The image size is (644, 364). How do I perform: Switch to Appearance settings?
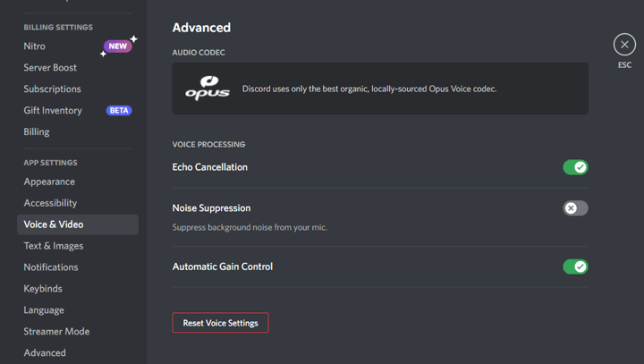(x=49, y=182)
